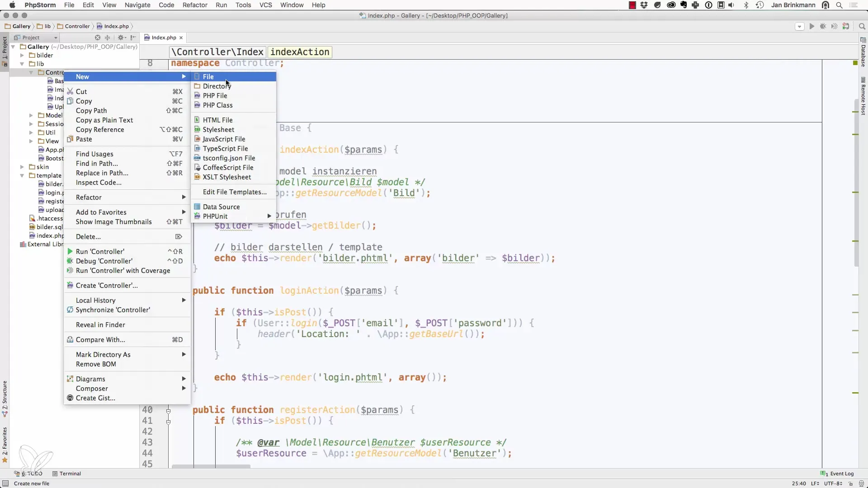Open the TODO tool window
This screenshot has height=488, width=868.
pos(29,474)
